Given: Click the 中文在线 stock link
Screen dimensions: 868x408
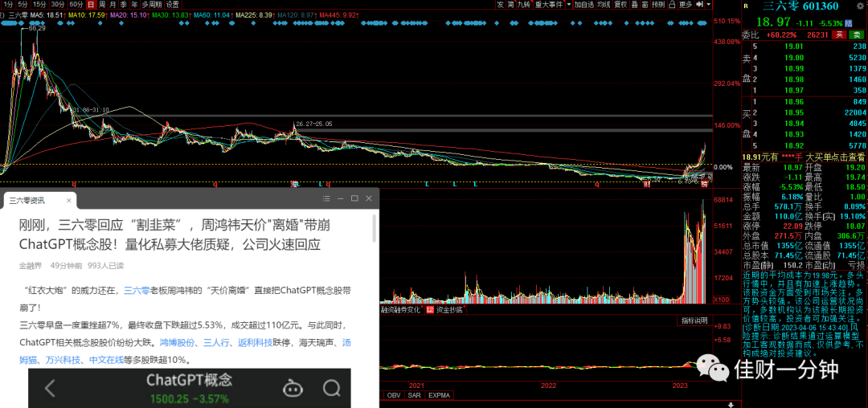Looking at the screenshot, I should click(106, 360).
